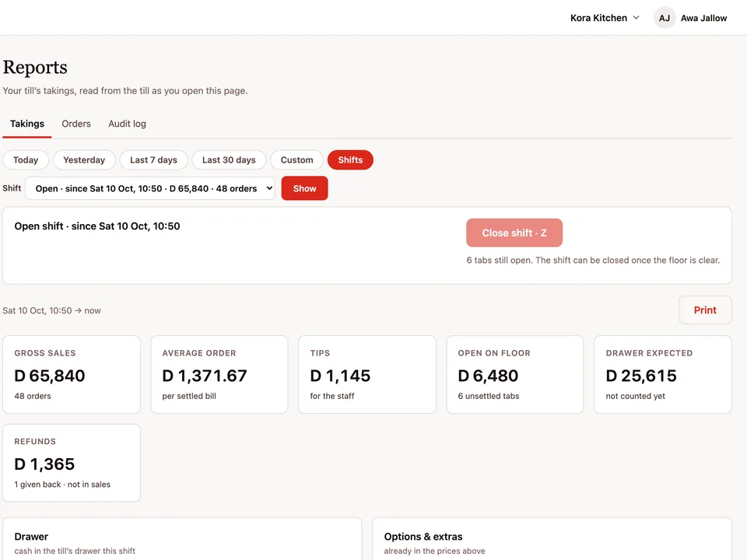Switch to the Takings tab

pos(27,124)
